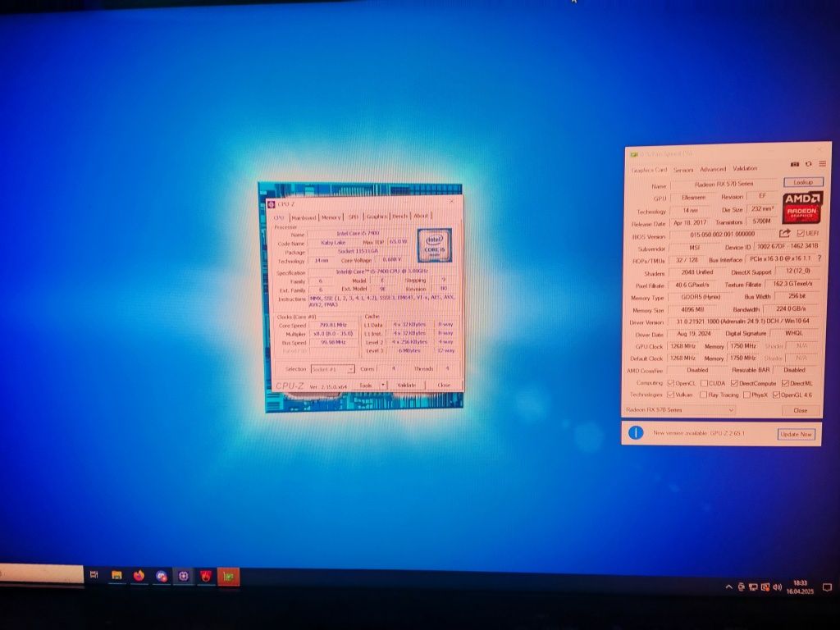The height and width of the screenshot is (630, 840).
Task: Click the Close button in GPU-Z
Action: point(801,410)
